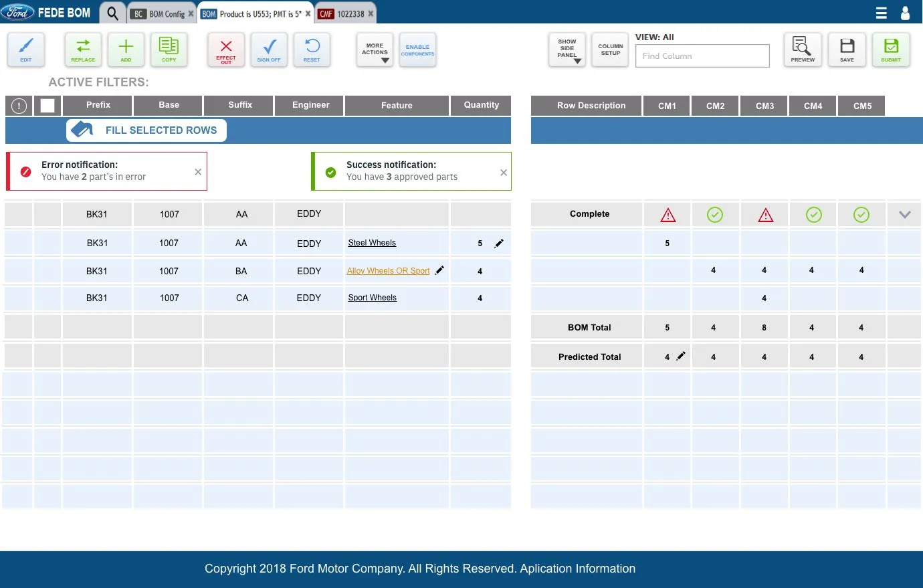Open the Alloy Wheels OR Sport link

pos(388,271)
